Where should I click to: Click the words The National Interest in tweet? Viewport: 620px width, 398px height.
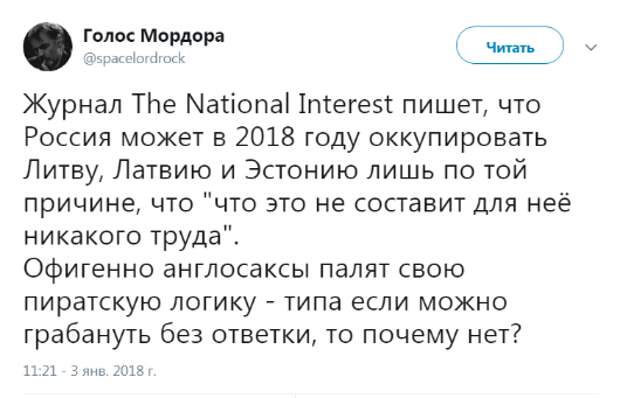pyautogui.click(x=263, y=104)
